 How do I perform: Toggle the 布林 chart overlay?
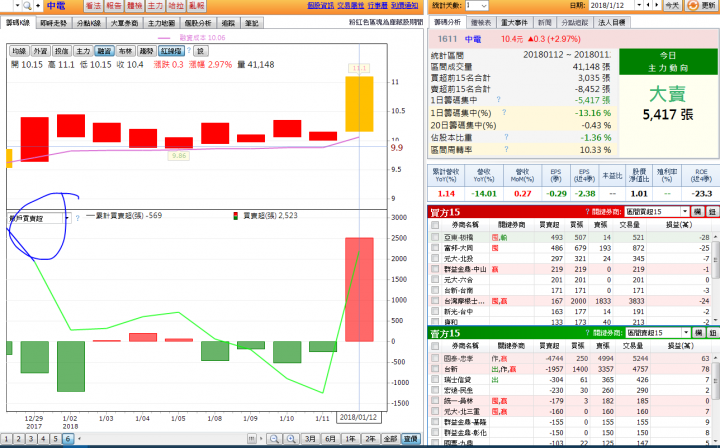pyautogui.click(x=125, y=51)
